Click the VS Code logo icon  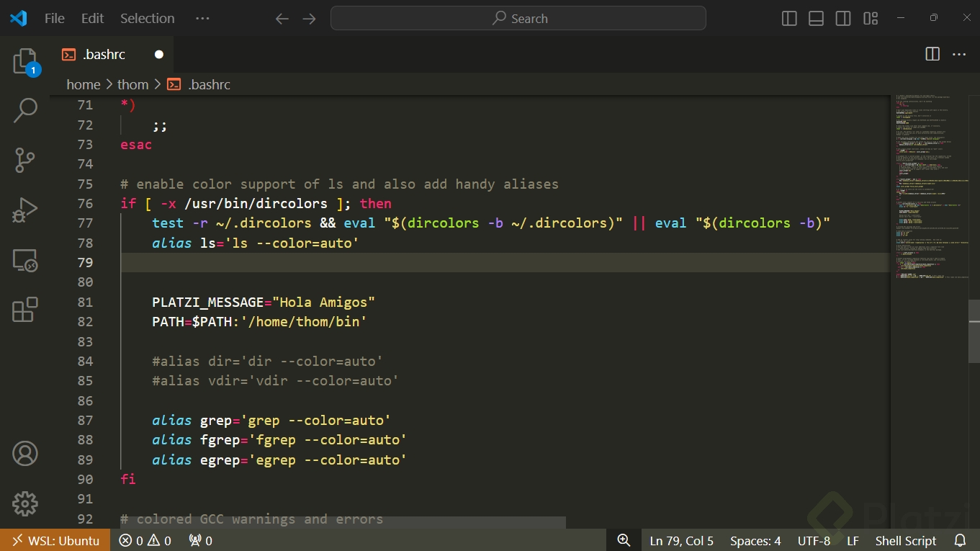tap(19, 18)
